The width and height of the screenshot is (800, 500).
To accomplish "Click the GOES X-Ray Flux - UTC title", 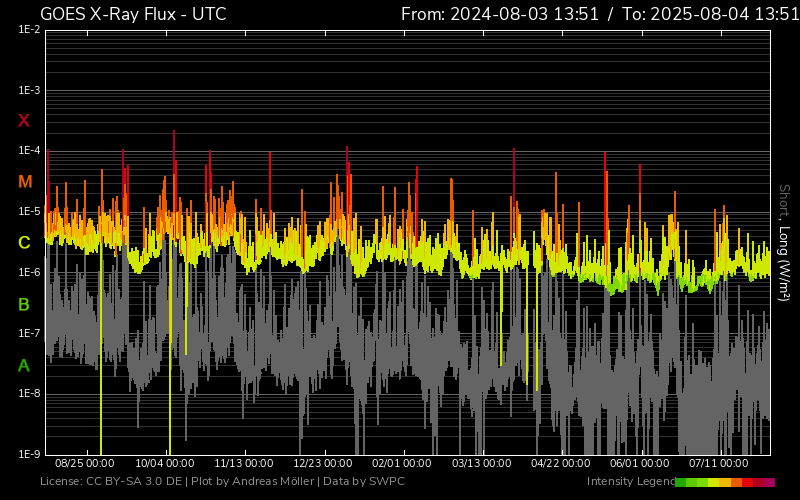I will [133, 14].
